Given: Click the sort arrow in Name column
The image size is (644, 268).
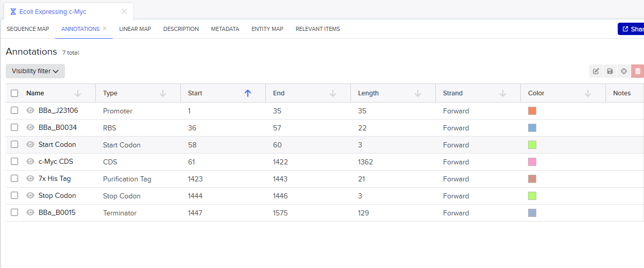Looking at the screenshot, I should (x=78, y=93).
